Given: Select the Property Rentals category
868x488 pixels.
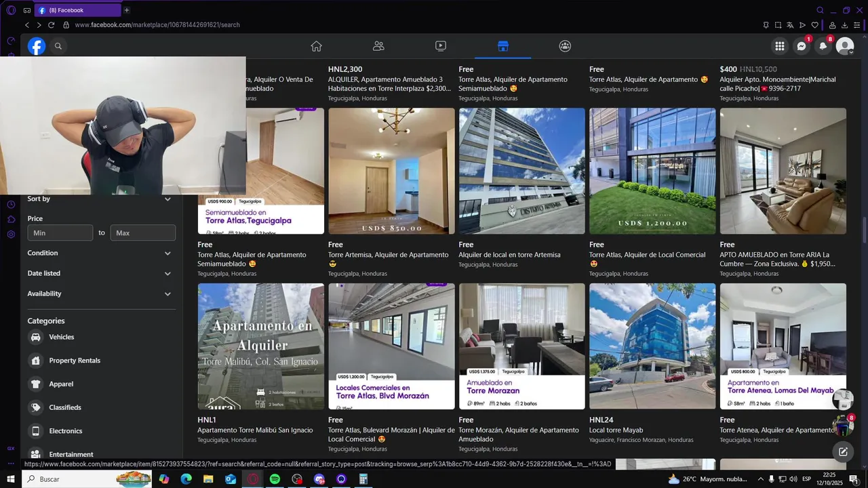Looking at the screenshot, I should 101,361.
